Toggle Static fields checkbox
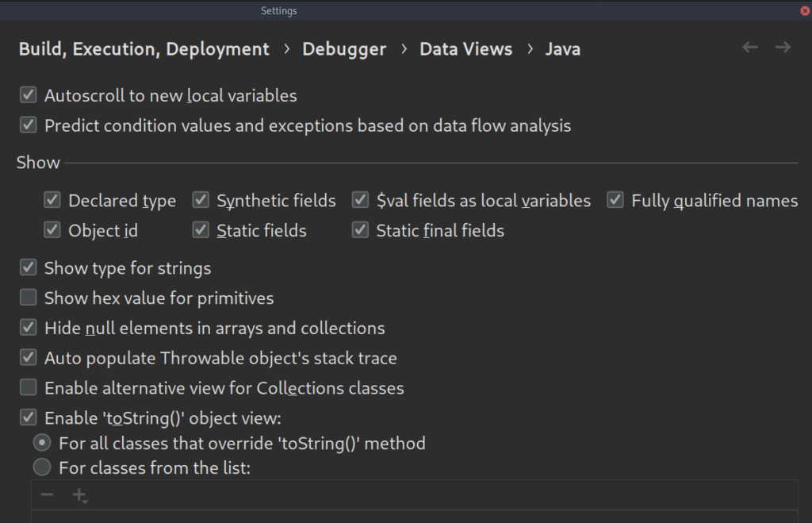Screen dimensions: 812x523 (x=201, y=230)
